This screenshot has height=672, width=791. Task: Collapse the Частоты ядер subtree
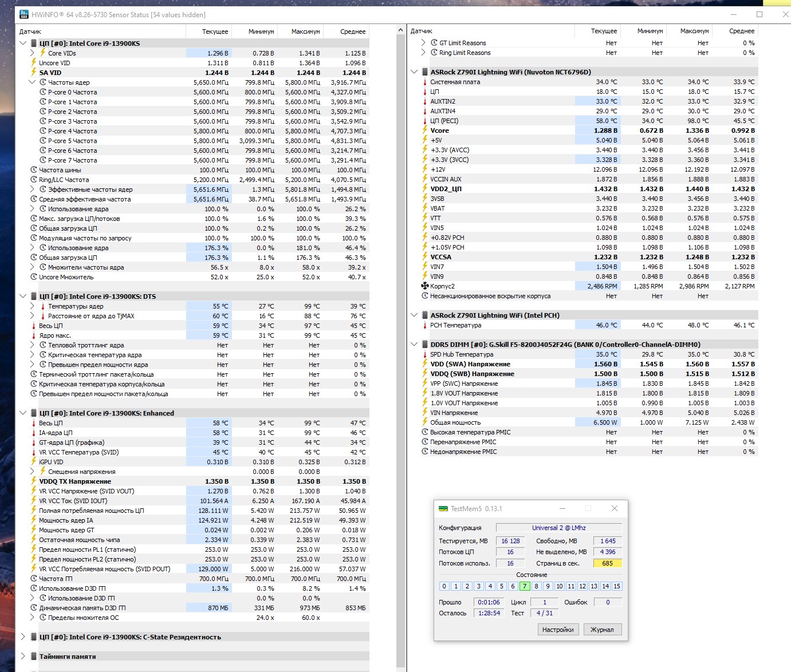click(33, 82)
